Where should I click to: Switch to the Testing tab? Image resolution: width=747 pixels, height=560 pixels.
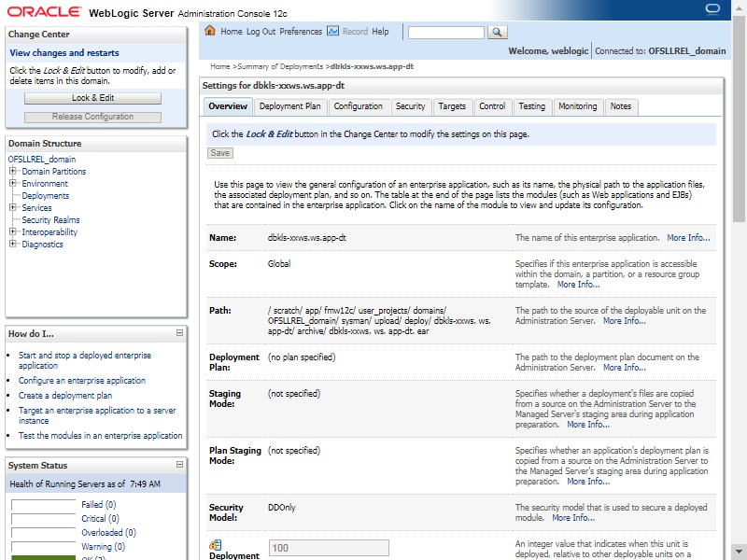pyautogui.click(x=531, y=106)
